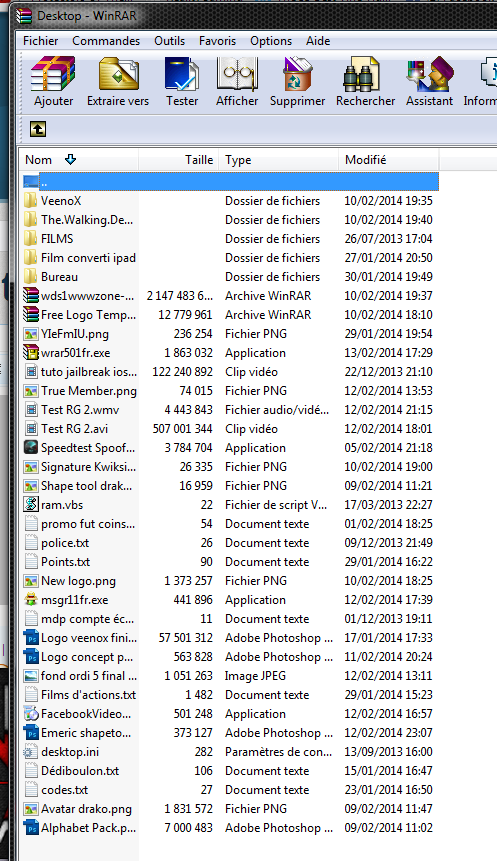Open the Fichier menu

click(41, 41)
